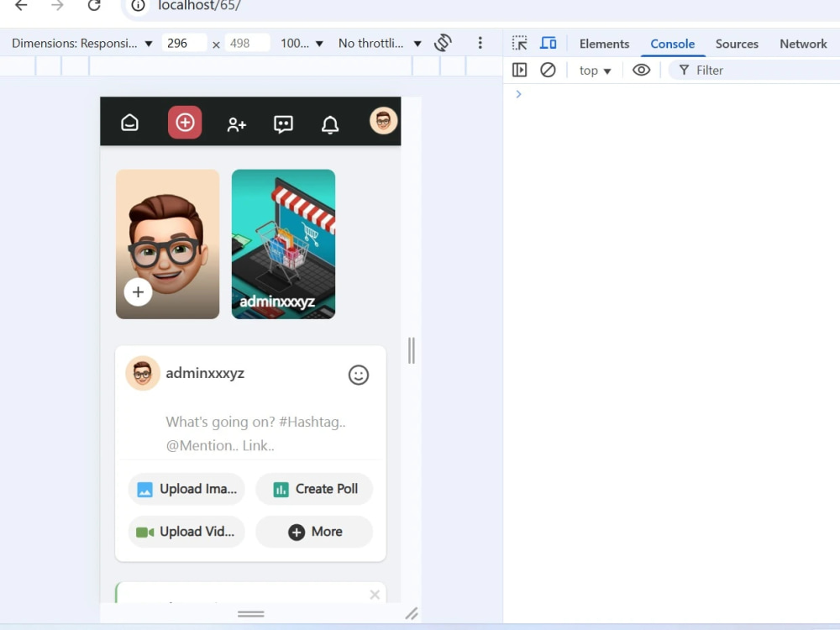Screen dimensions: 840x630
Task: Click the console prompt chevron
Action: pyautogui.click(x=518, y=94)
